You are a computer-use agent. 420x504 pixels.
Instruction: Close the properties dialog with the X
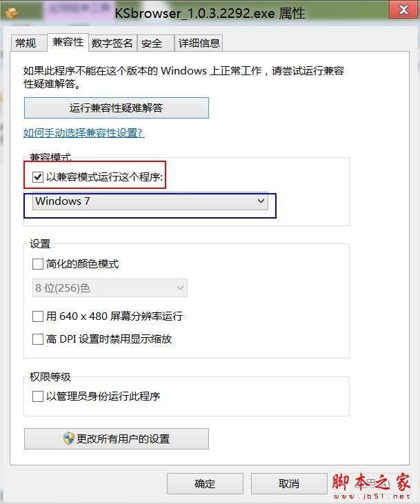click(x=403, y=10)
